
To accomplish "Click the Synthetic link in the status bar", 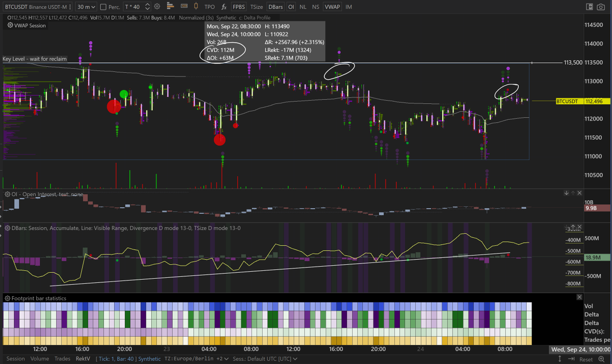I will [x=149, y=358].
